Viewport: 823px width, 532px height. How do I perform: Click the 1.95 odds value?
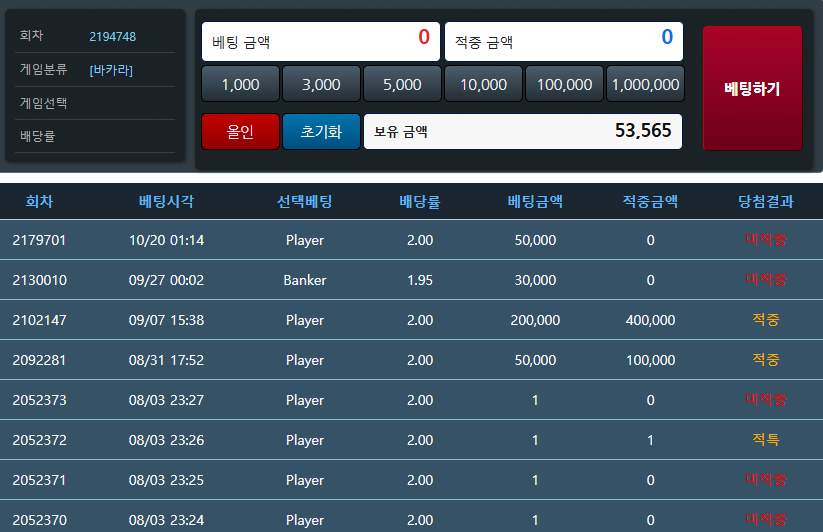[420, 280]
